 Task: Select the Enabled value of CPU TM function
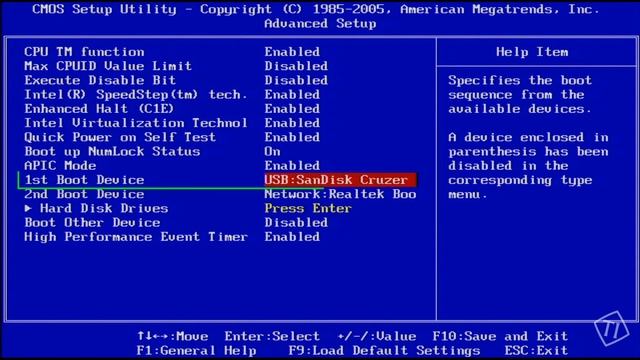click(292, 52)
